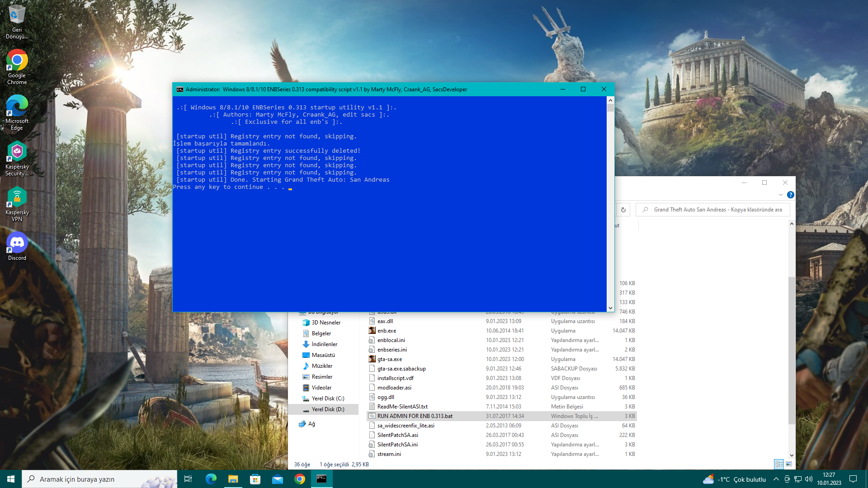Click the console scrollbar down arrow
868x488 pixels.
coord(610,308)
